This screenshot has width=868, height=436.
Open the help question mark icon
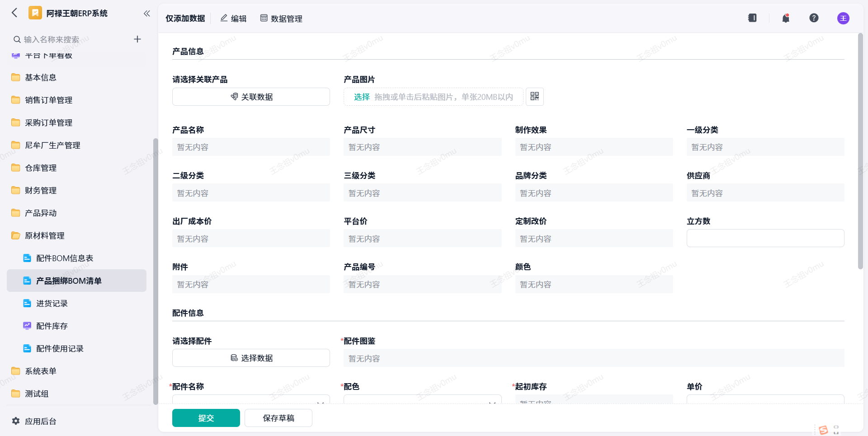[814, 18]
